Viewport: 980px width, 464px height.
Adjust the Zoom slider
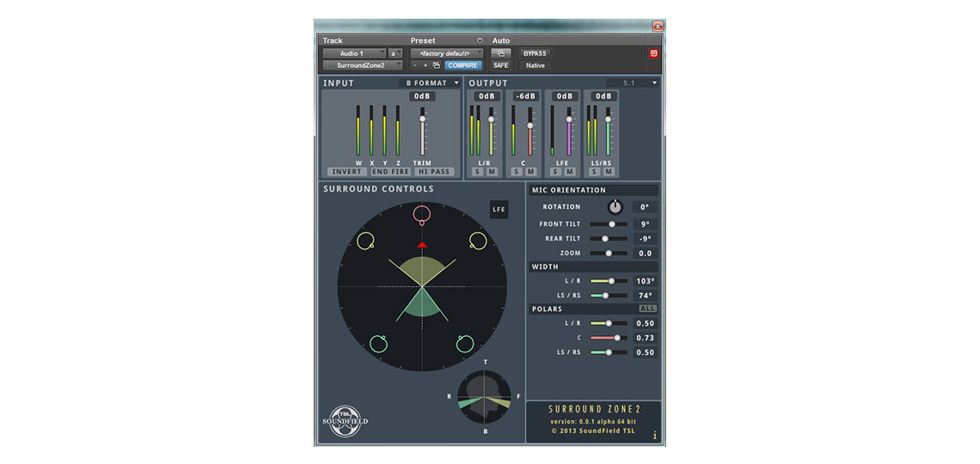coord(609,253)
